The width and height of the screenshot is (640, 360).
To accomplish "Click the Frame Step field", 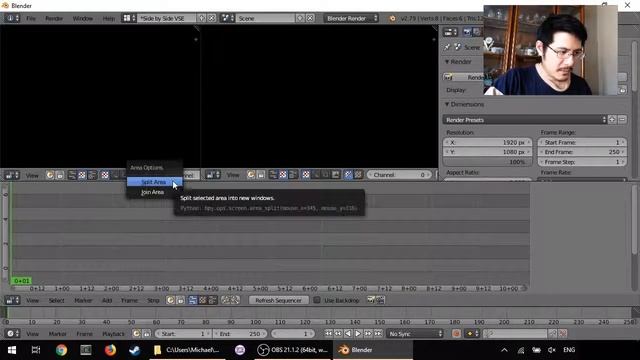I will click(x=582, y=162).
